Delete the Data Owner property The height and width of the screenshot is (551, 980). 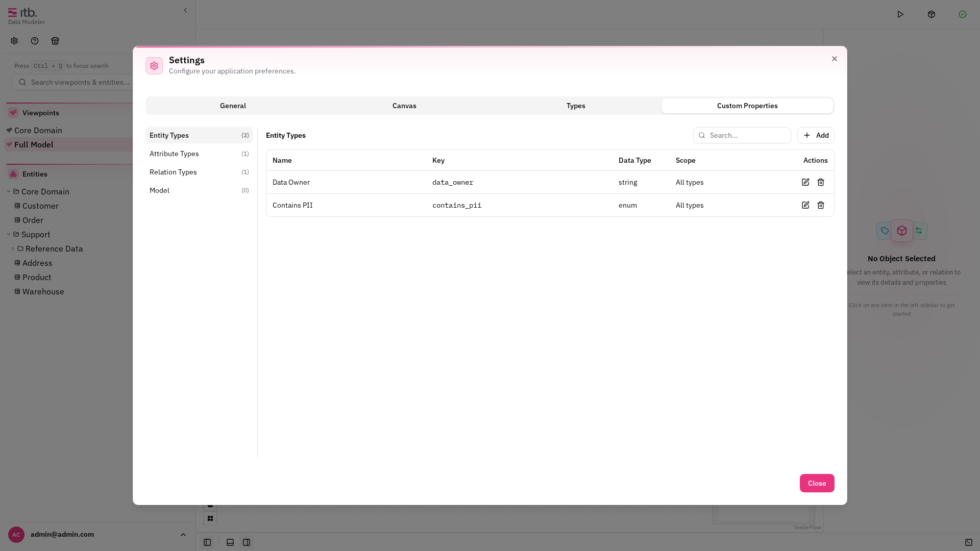coord(821,182)
